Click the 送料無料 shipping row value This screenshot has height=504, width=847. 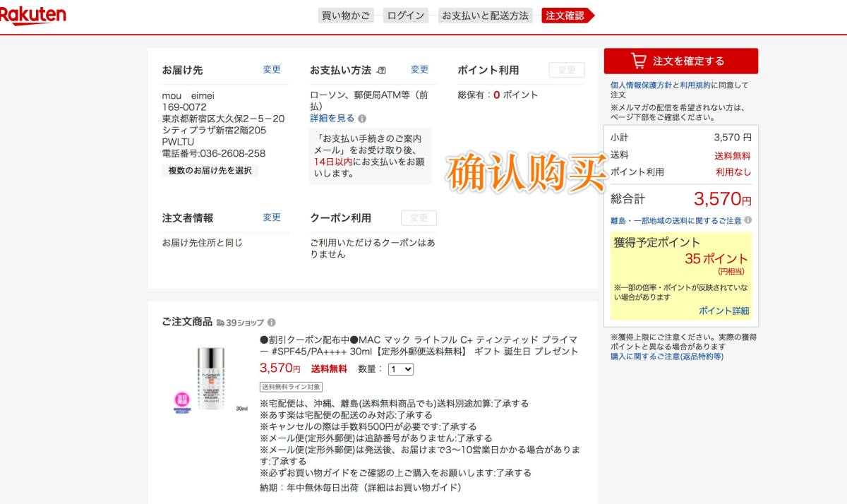click(x=733, y=156)
